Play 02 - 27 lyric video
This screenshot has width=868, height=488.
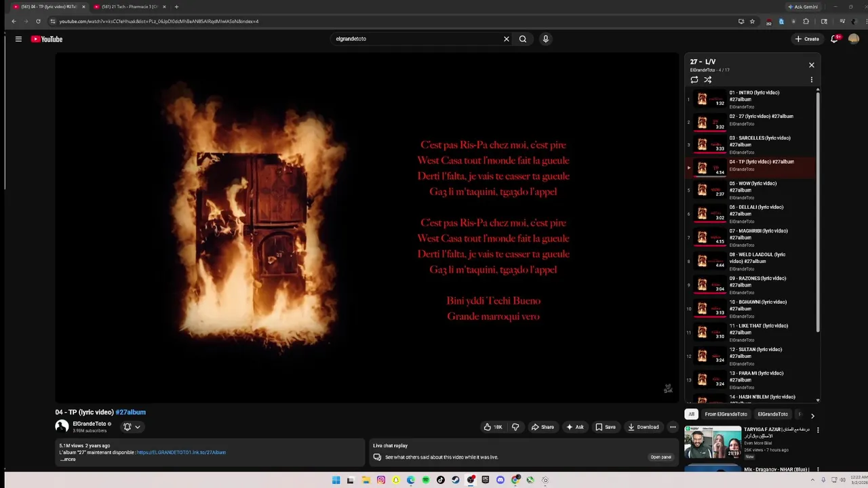[751, 123]
